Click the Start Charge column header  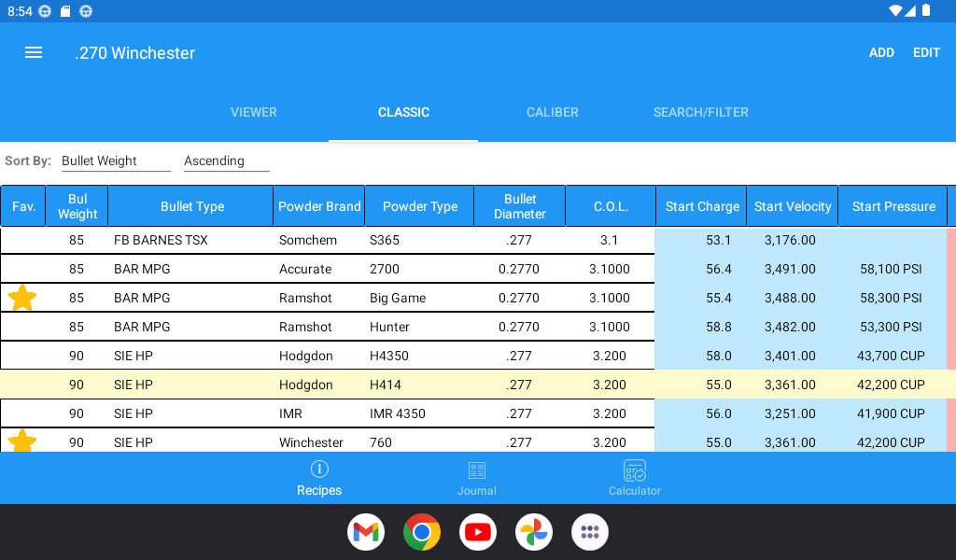point(702,206)
